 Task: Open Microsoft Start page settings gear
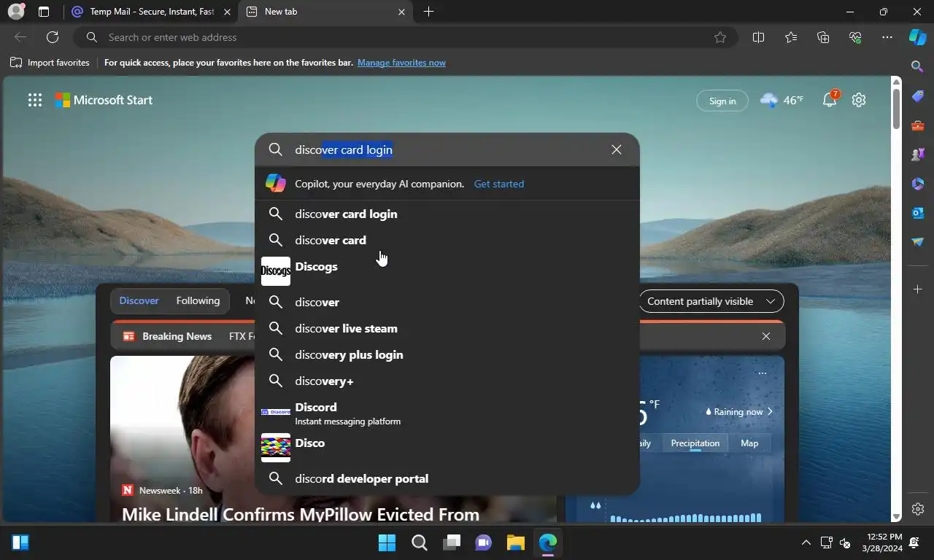[859, 100]
